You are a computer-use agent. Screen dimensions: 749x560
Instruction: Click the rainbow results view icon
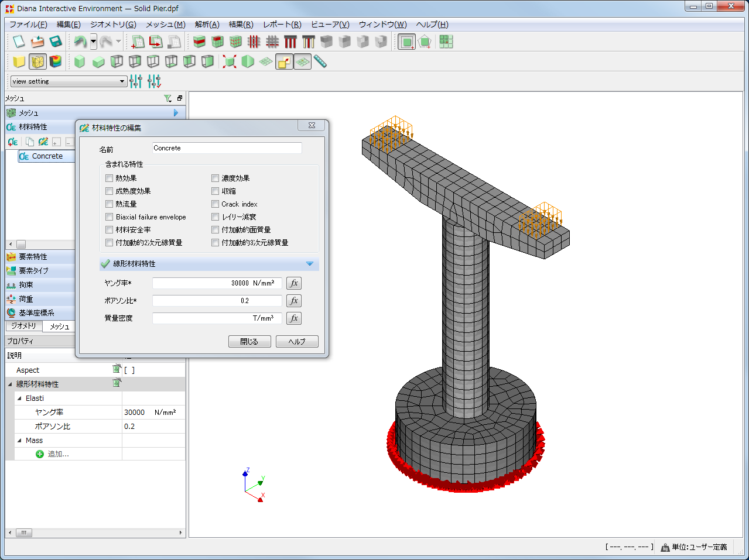[x=56, y=61]
